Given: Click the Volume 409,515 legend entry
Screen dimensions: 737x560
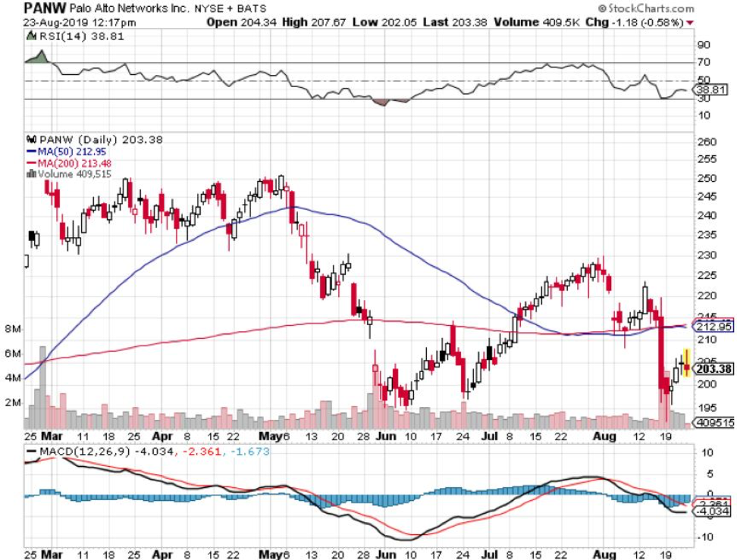Looking at the screenshot, I should pyautogui.click(x=74, y=174).
